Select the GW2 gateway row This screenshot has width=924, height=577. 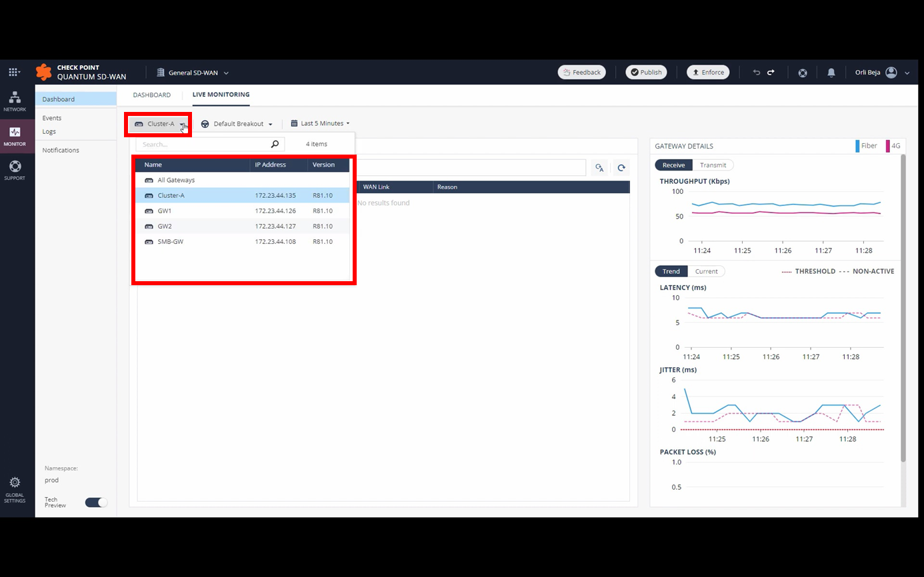tap(243, 227)
